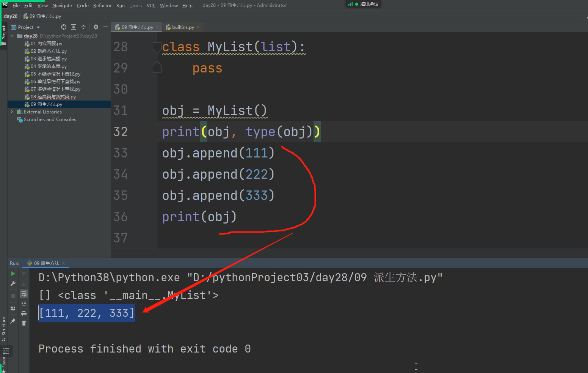Close the 09 派生方法.py editor tab

click(x=157, y=27)
